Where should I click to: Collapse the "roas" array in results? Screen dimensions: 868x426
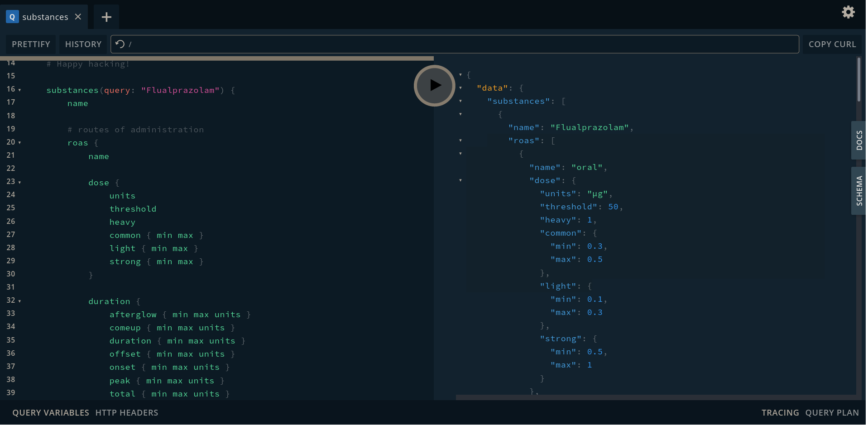460,140
